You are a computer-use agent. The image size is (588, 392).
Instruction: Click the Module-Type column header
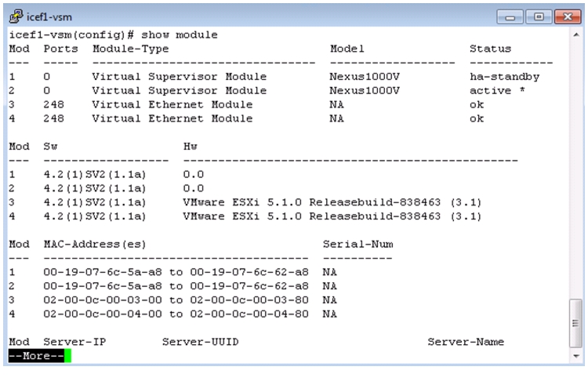click(130, 49)
